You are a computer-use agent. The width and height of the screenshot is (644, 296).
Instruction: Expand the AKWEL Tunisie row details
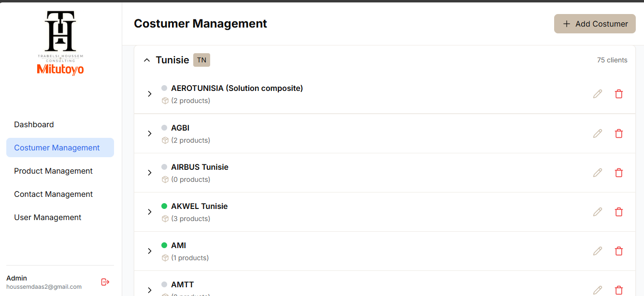150,212
